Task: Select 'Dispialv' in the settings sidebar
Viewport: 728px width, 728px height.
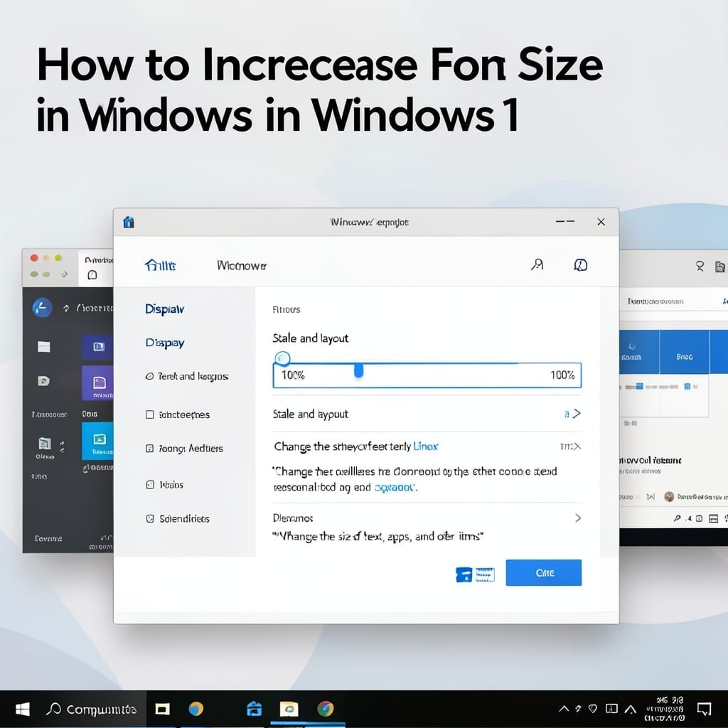Action: coord(164,309)
